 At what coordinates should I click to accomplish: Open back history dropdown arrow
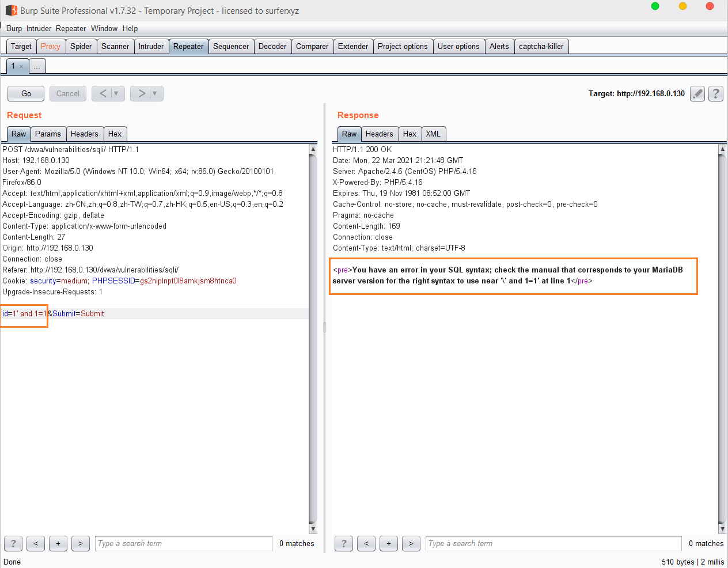click(117, 93)
